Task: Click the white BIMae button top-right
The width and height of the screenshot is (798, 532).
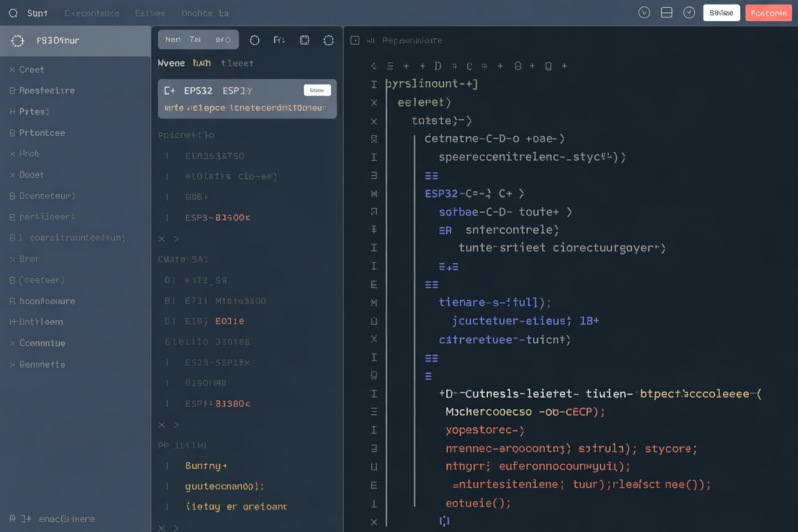Action: coord(721,12)
